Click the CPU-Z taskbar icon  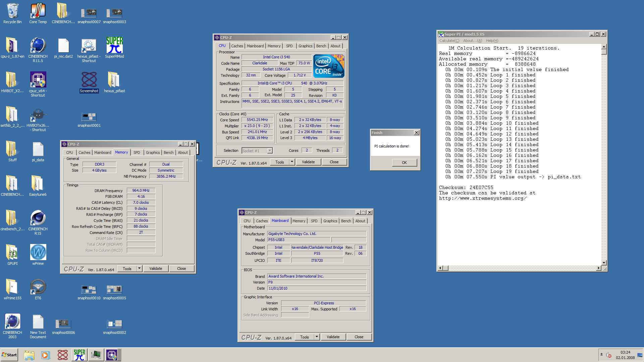point(112,355)
